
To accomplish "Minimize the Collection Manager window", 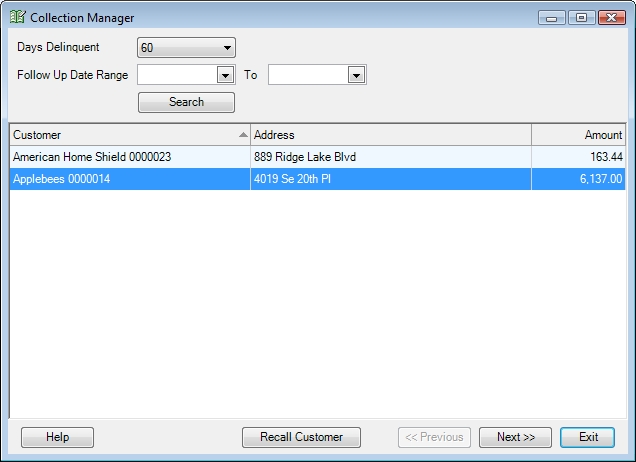I will pyautogui.click(x=551, y=18).
